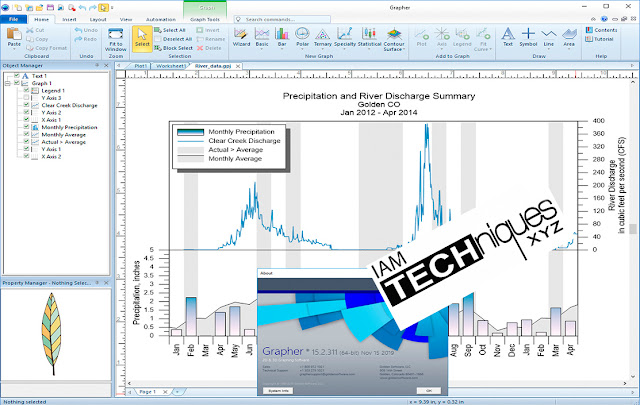640x405 pixels.
Task: Click the Polar graph type icon
Action: (302, 33)
